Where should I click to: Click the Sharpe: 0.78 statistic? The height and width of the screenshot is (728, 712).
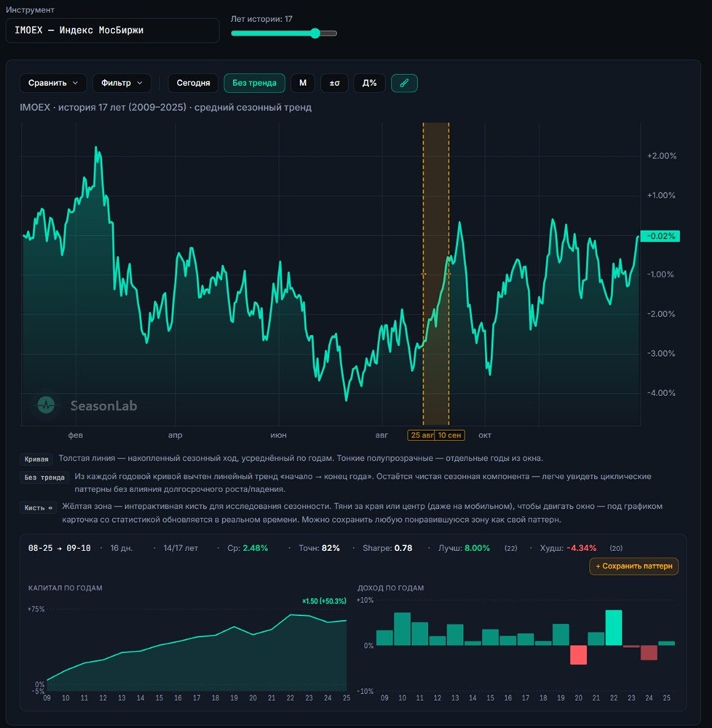coord(387,548)
